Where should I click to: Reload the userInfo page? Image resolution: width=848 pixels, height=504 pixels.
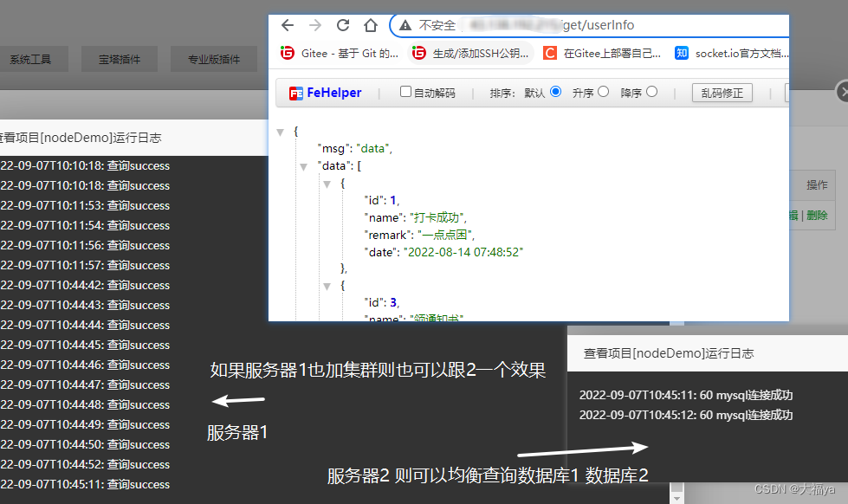[x=341, y=25]
